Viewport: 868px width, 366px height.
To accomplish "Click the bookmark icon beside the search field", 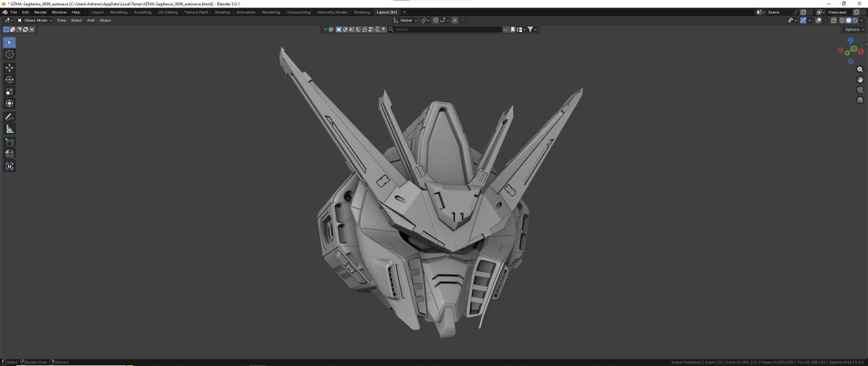I will click(x=513, y=30).
